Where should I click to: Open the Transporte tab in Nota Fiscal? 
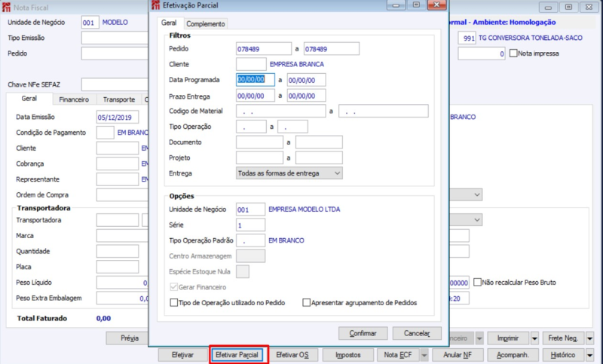(119, 99)
